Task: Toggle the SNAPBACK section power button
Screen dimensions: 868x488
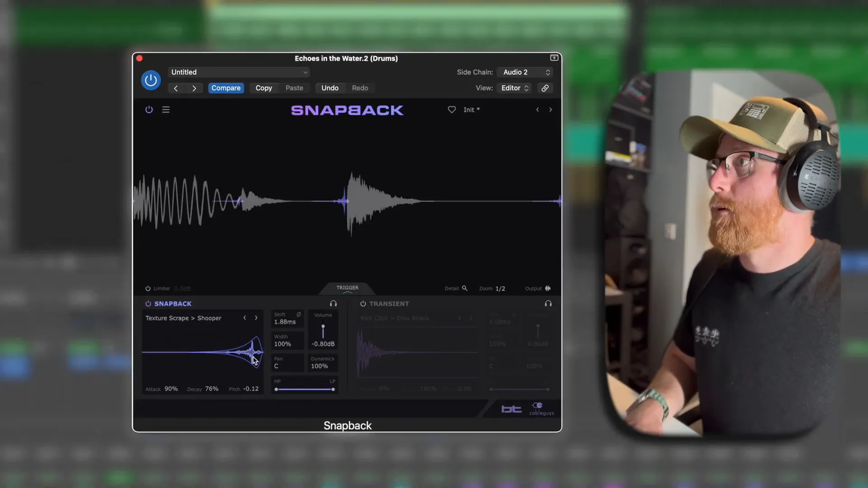Action: tap(148, 304)
